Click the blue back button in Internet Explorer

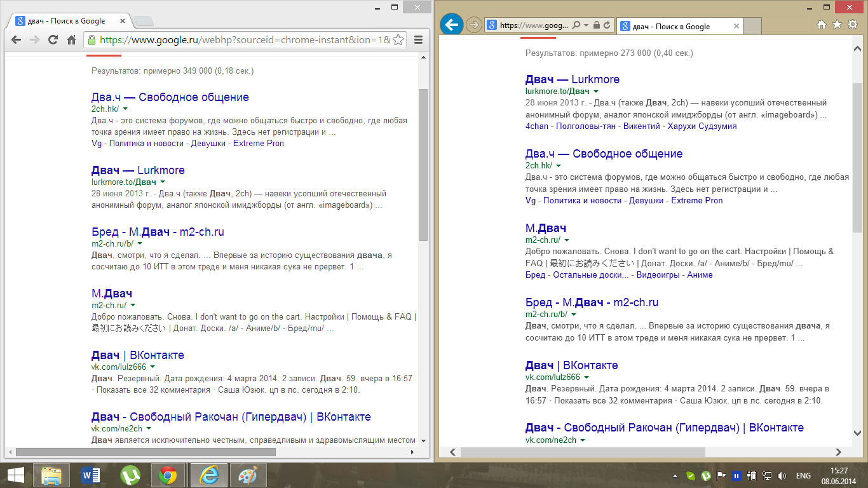(451, 25)
